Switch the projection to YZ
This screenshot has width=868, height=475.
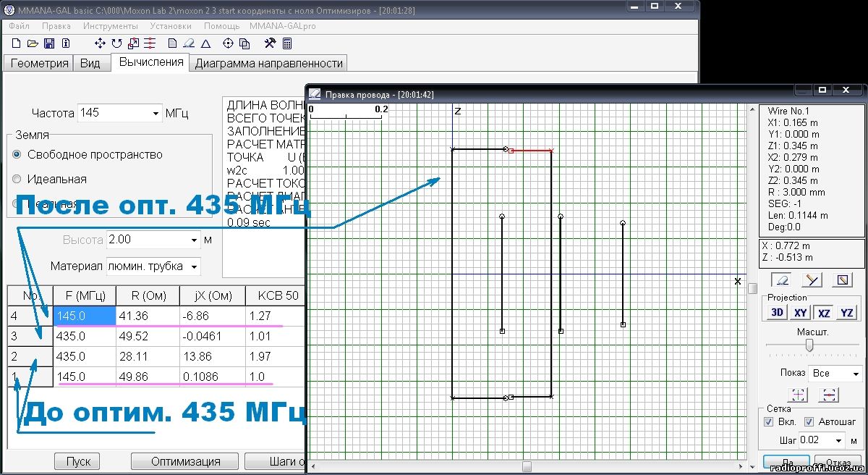[847, 312]
